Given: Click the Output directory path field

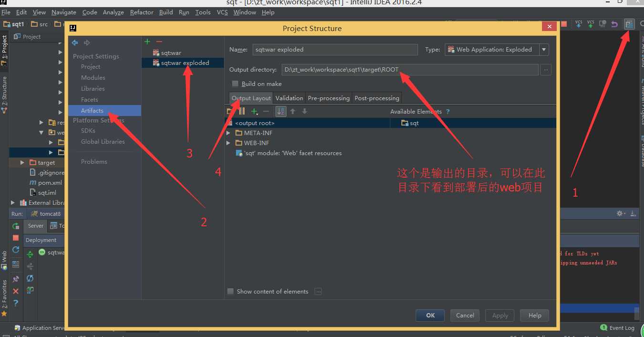Looking at the screenshot, I should coord(410,70).
